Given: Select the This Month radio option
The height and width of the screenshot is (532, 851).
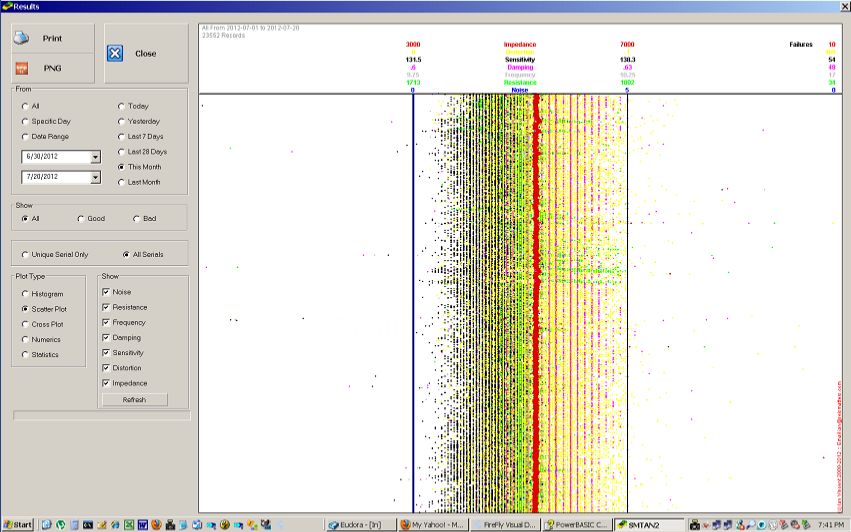Looking at the screenshot, I should click(121, 167).
